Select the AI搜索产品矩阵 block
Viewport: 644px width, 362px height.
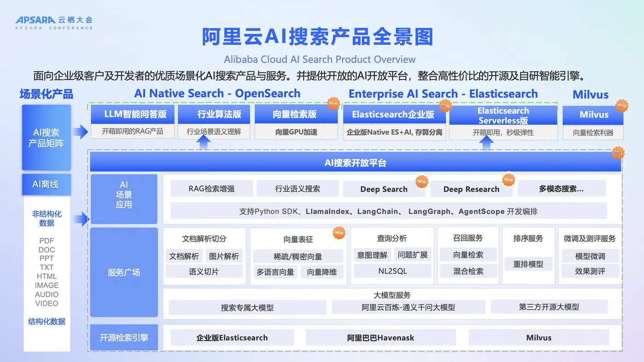coord(46,137)
